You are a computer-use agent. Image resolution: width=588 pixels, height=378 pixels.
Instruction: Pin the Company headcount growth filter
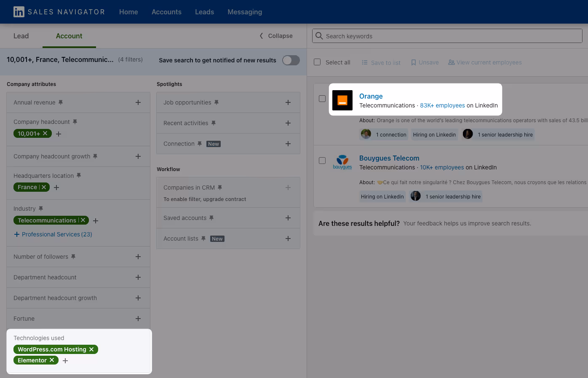point(95,156)
